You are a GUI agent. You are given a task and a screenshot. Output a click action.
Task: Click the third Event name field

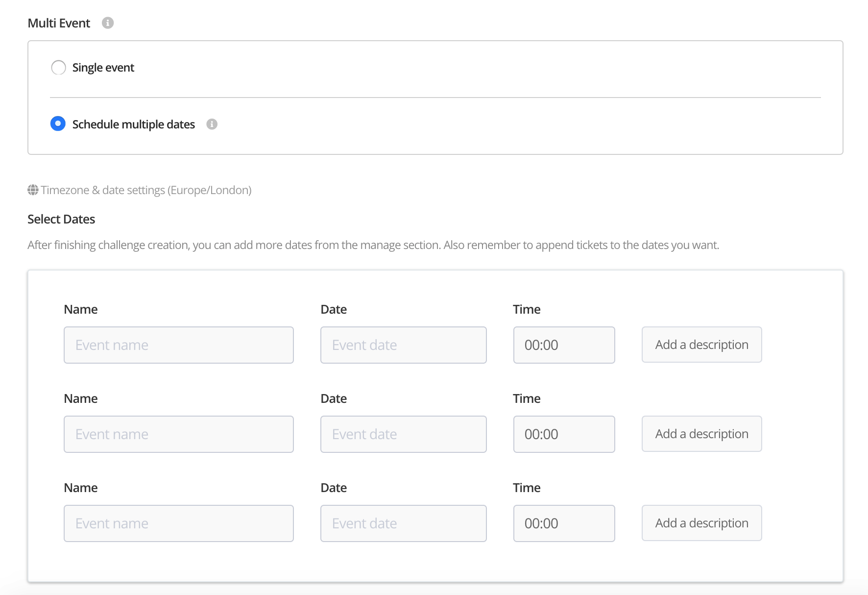[179, 523]
